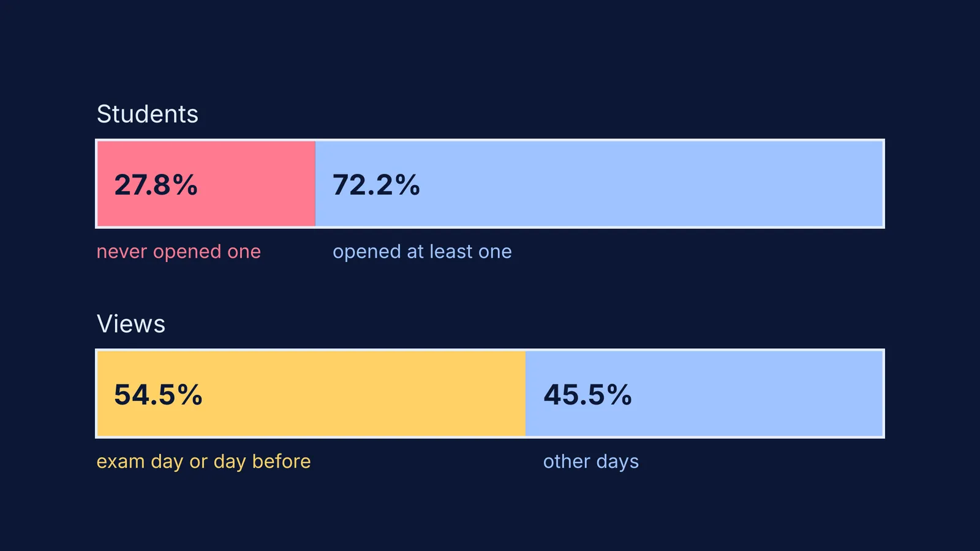980x551 pixels.
Task: Click the Views heading
Action: click(131, 324)
